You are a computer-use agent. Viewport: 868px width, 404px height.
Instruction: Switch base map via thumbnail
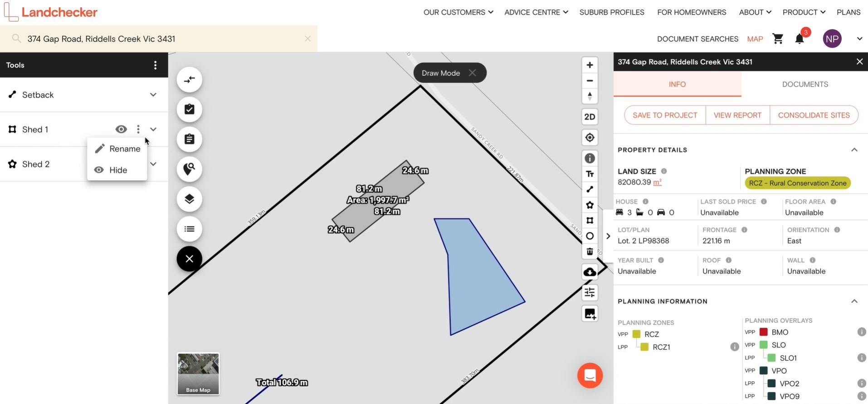[x=198, y=374]
